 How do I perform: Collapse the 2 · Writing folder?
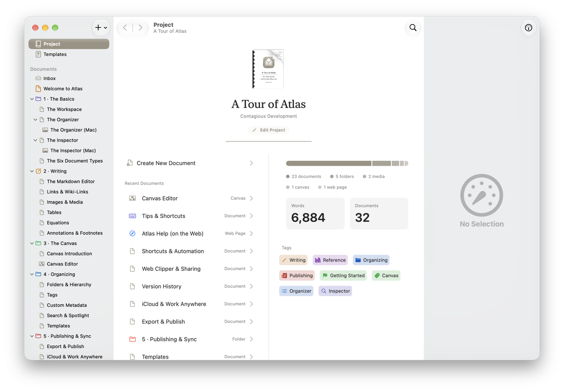click(32, 171)
